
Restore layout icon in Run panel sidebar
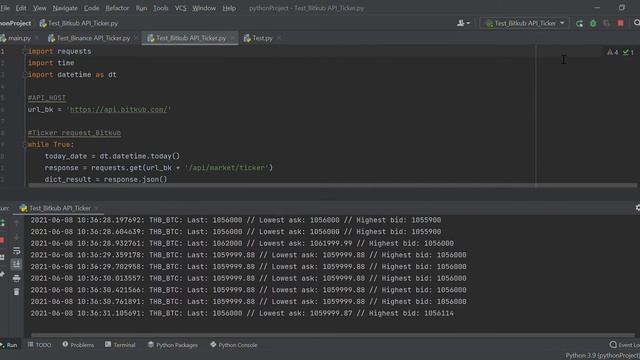[x=2, y=257]
